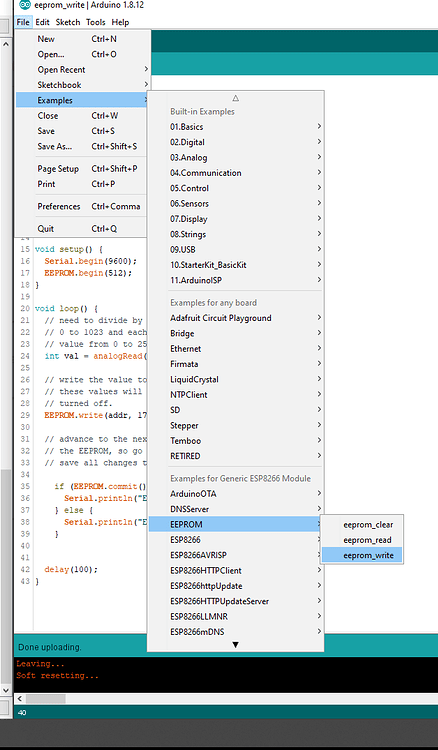
Task: Click the up triangle at Examples submenu top
Action: click(235, 98)
